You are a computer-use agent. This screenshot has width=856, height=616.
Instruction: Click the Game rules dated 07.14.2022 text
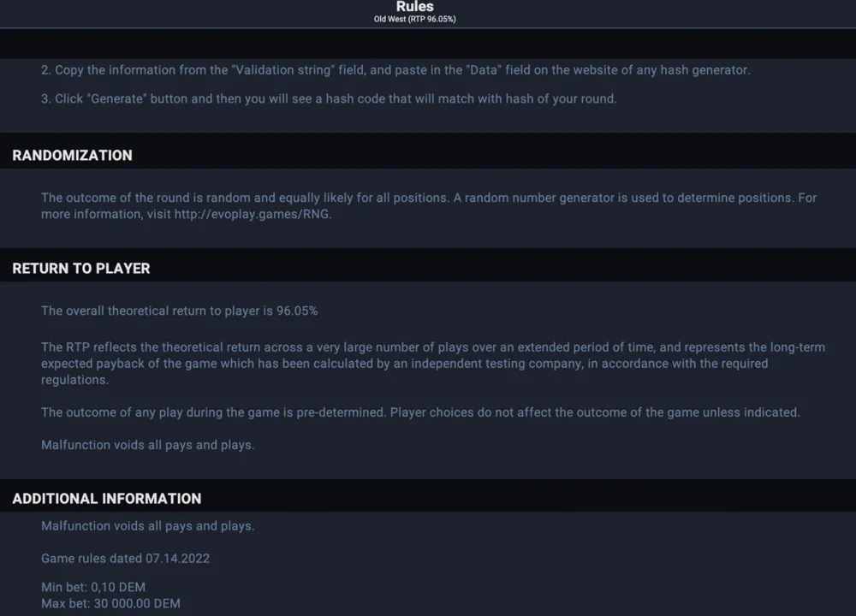pyautogui.click(x=125, y=559)
